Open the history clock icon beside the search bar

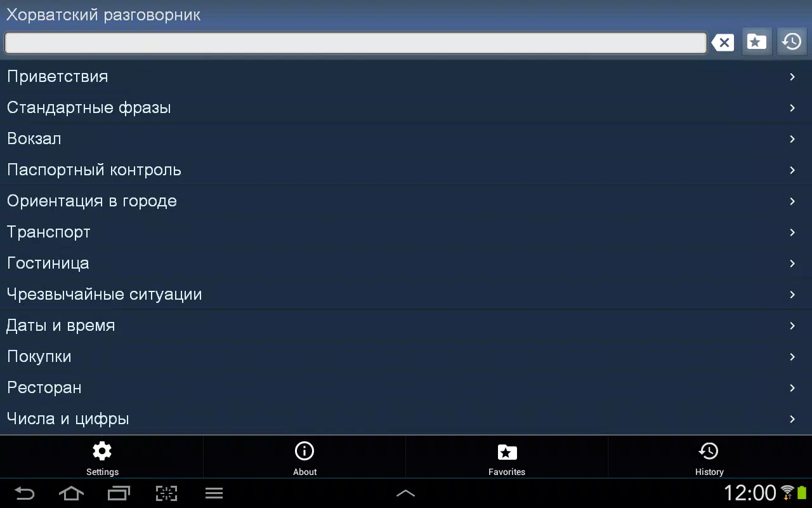tap(792, 42)
